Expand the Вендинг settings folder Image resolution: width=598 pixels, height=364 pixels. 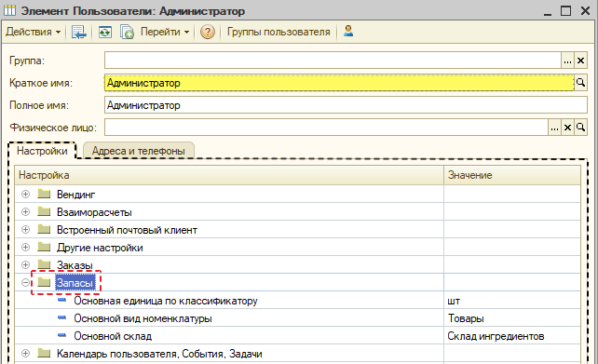[25, 195]
